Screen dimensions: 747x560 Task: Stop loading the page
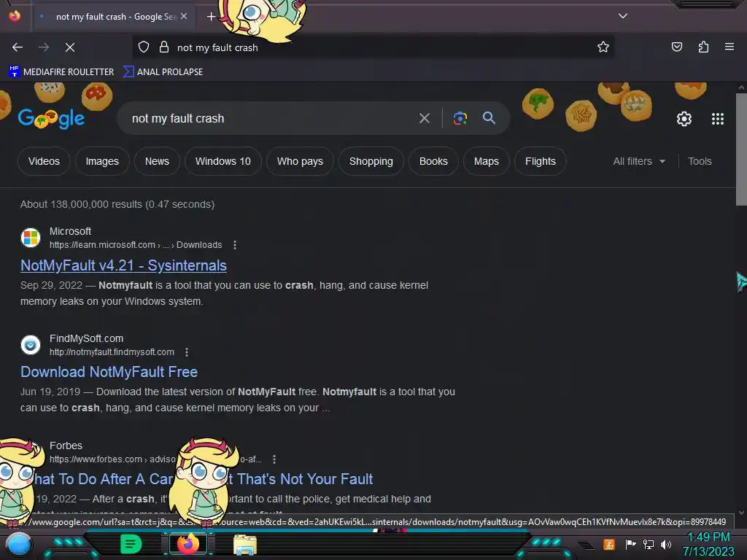click(70, 47)
